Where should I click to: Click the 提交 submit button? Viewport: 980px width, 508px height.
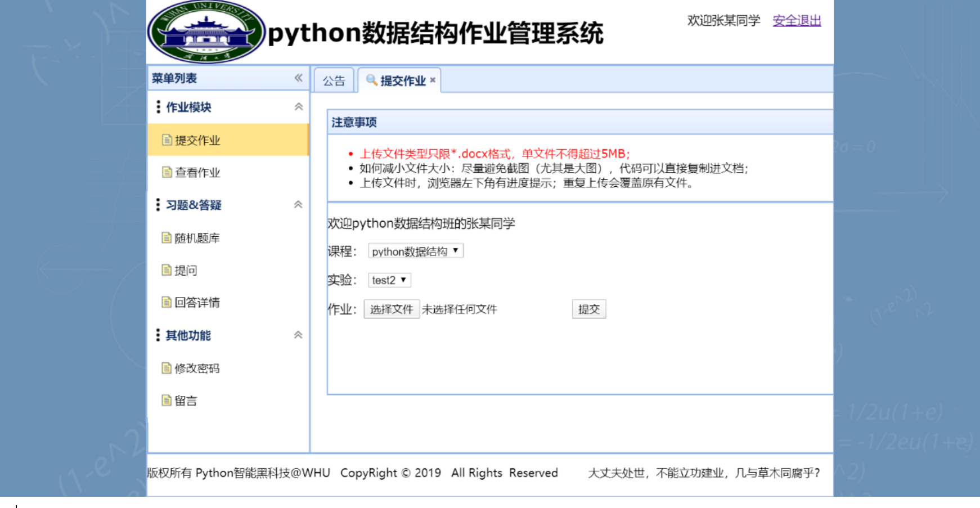coord(589,309)
